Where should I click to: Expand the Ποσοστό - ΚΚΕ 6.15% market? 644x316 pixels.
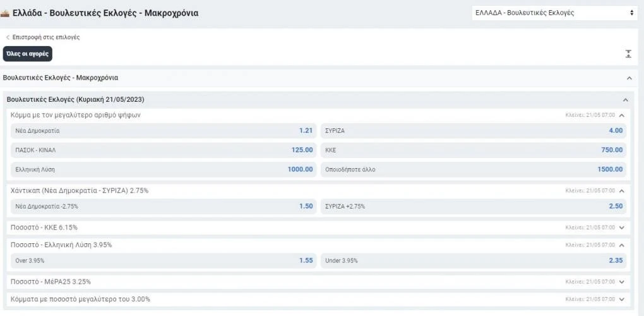(x=621, y=228)
